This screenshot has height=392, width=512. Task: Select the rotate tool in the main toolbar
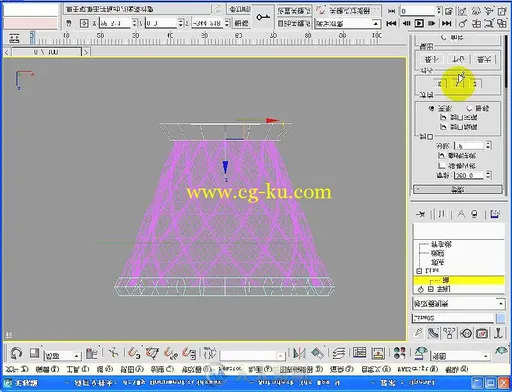click(16, 353)
